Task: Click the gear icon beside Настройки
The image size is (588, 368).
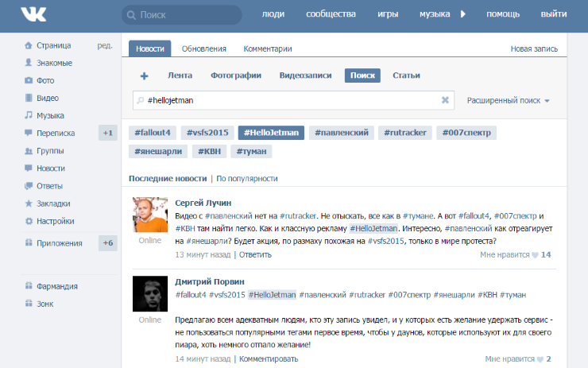Action: pos(29,221)
